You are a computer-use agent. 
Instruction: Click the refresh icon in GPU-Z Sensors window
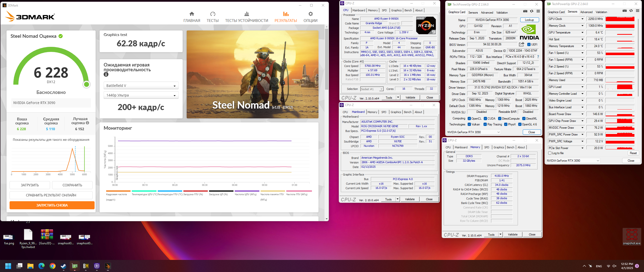point(631,11)
